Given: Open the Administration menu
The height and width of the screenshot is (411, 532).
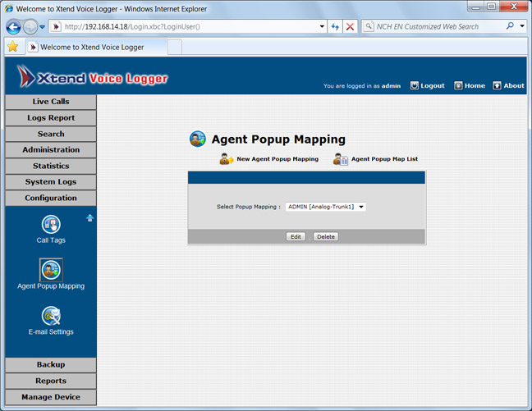Looking at the screenshot, I should point(51,150).
